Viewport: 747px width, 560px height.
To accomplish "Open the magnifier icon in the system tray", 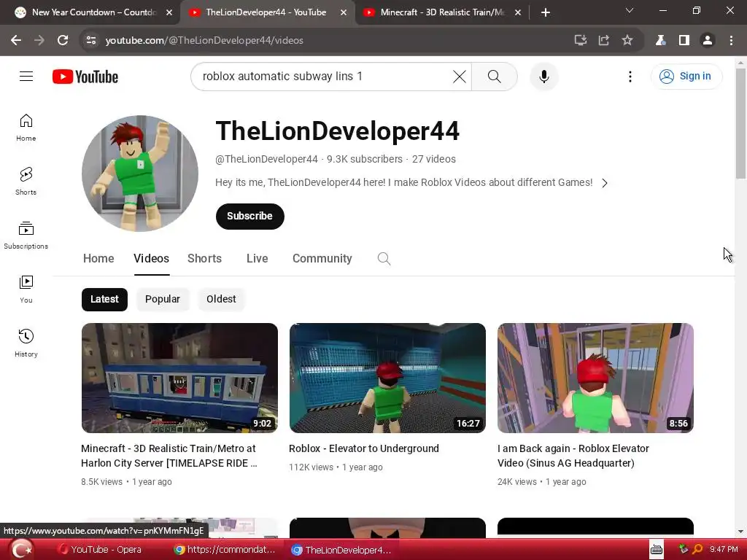I will [697, 550].
